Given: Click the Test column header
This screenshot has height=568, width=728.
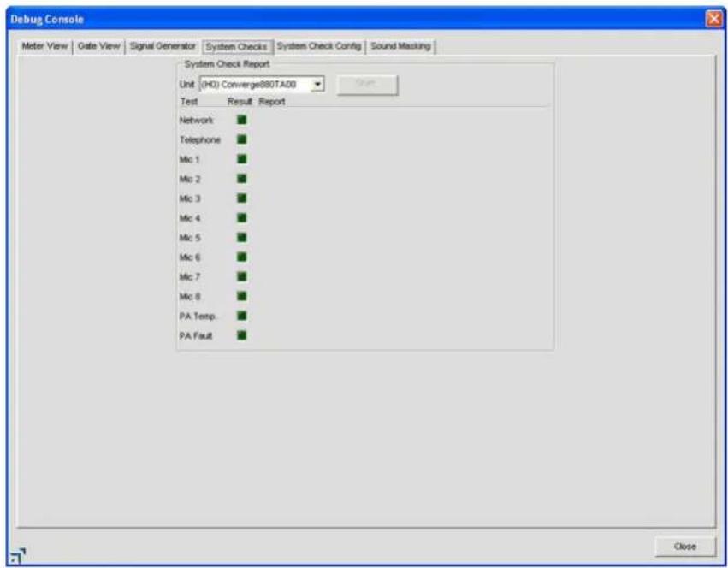Looking at the screenshot, I should click(x=189, y=101).
